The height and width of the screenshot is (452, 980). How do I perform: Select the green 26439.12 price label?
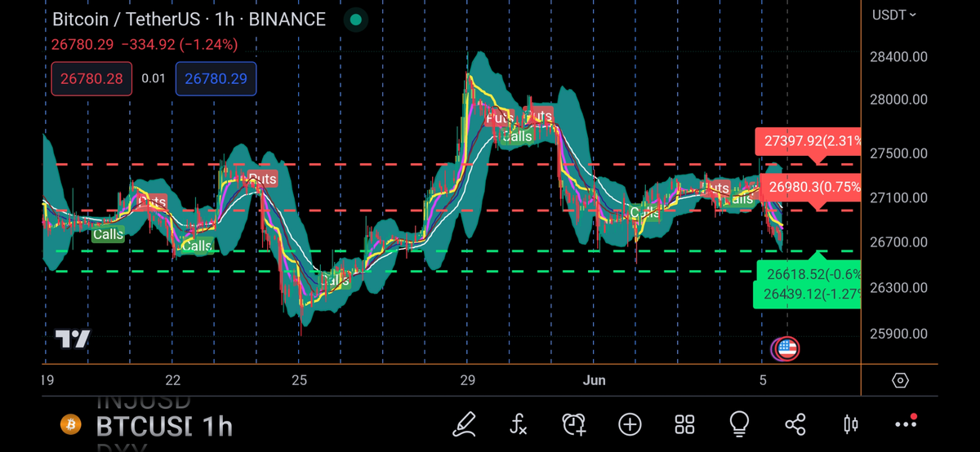(x=808, y=295)
